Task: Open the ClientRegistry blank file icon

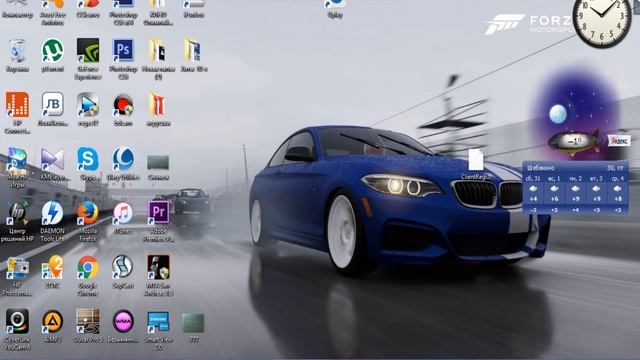Action: click(476, 160)
